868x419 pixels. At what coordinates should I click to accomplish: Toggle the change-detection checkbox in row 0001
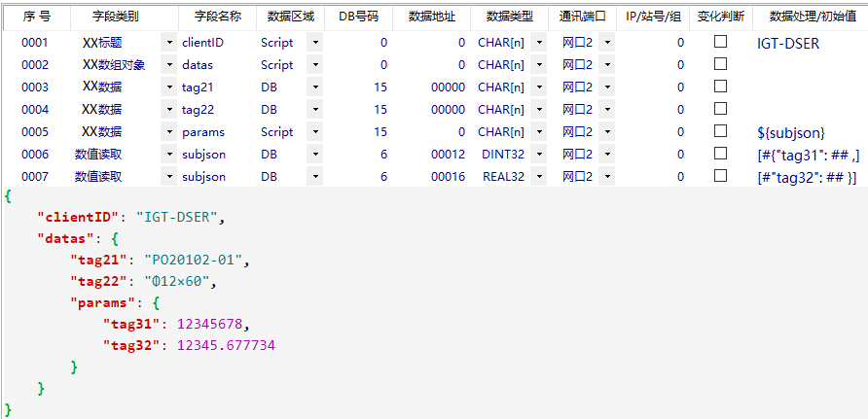(720, 42)
